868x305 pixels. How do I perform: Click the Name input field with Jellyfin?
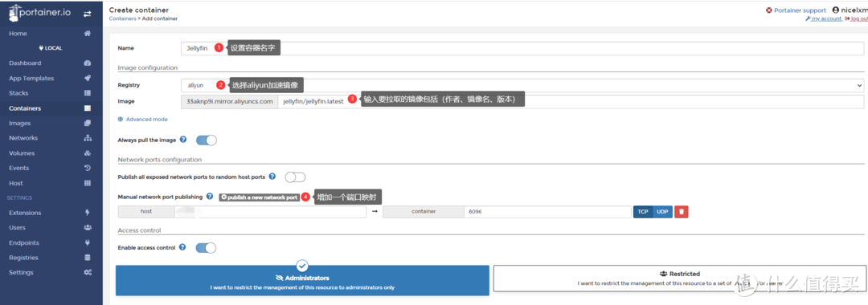pos(522,49)
